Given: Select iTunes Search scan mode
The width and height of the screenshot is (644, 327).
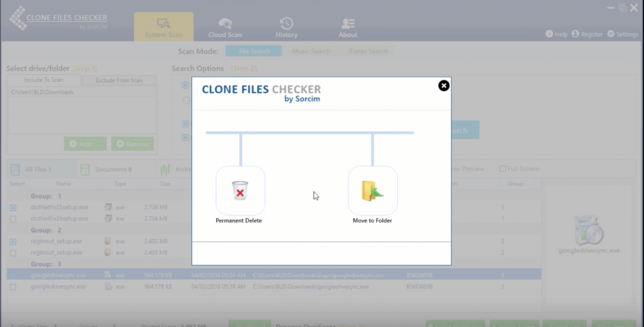Looking at the screenshot, I should tap(367, 51).
